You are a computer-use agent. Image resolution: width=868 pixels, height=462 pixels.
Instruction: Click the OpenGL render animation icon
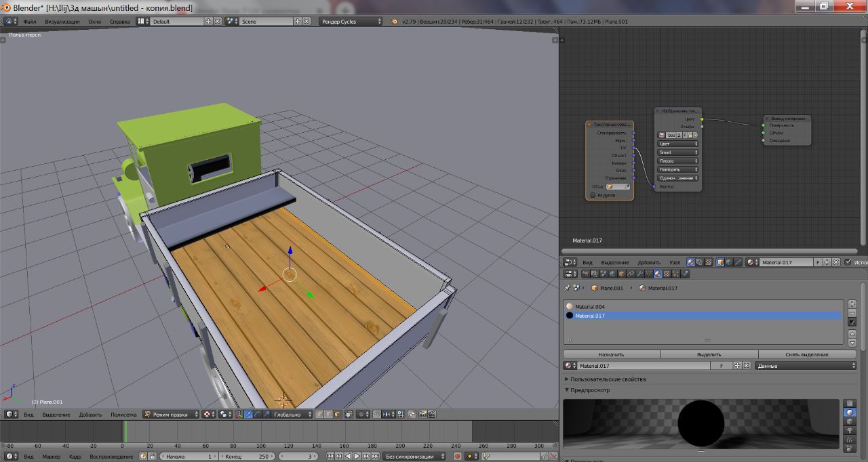pos(432,415)
